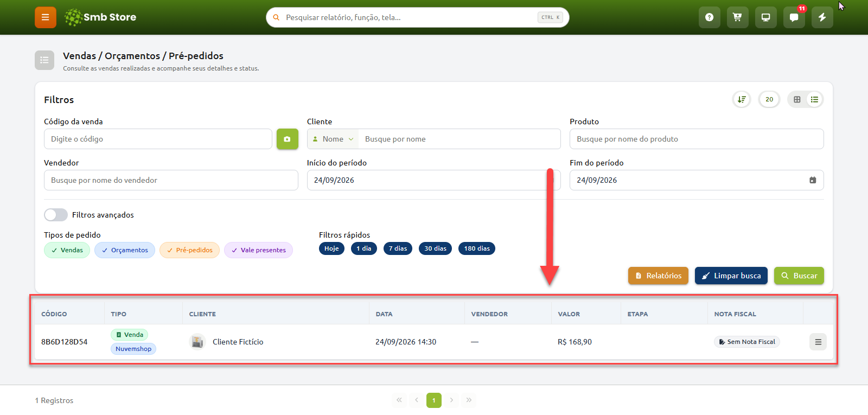The image size is (868, 415).
Task: Select the 7 dias quick filter
Action: tap(398, 248)
